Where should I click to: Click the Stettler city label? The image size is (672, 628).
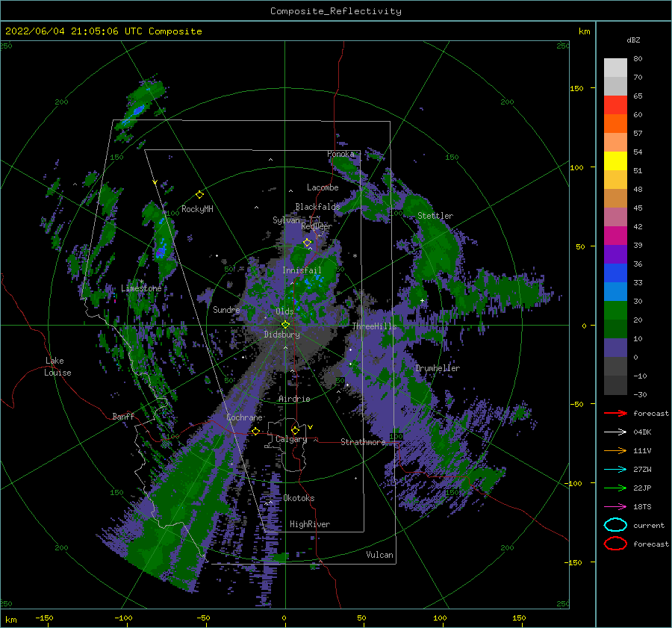435,216
